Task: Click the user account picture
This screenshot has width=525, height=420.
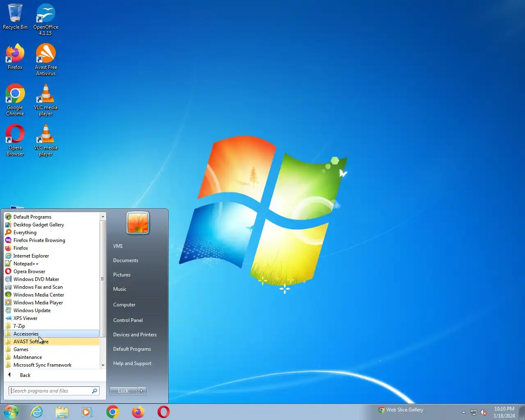Action: click(138, 223)
